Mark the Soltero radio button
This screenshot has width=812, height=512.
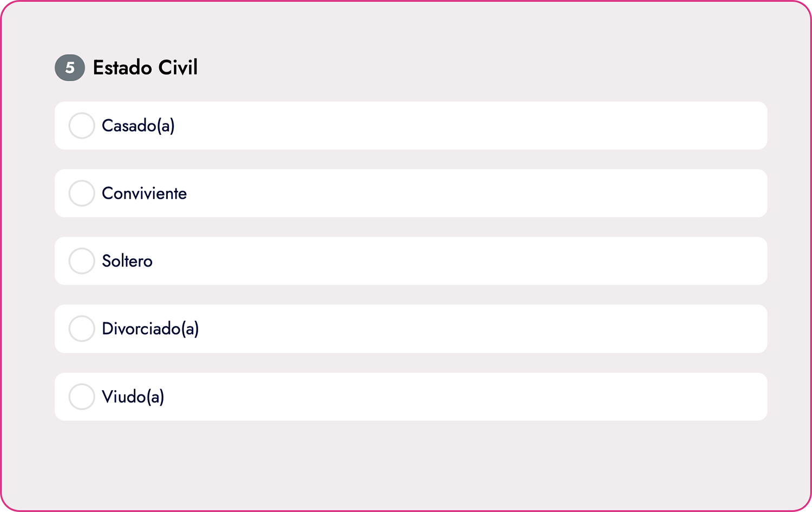(82, 261)
